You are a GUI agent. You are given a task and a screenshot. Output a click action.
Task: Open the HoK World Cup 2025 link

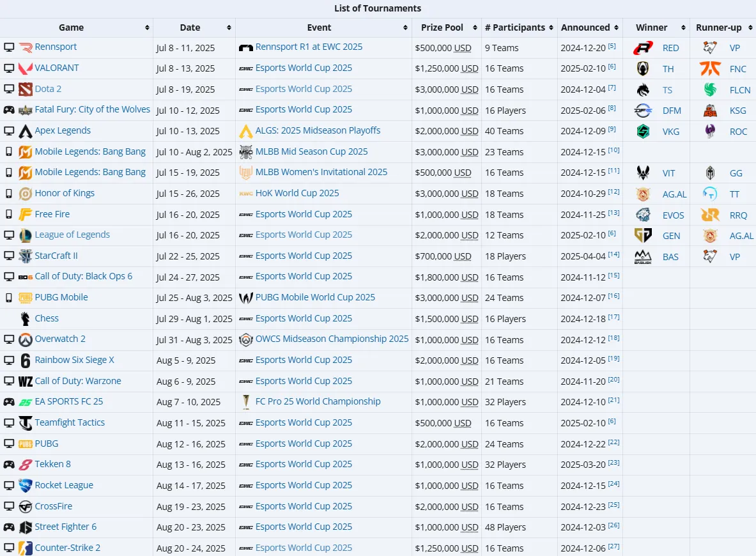pos(297,193)
